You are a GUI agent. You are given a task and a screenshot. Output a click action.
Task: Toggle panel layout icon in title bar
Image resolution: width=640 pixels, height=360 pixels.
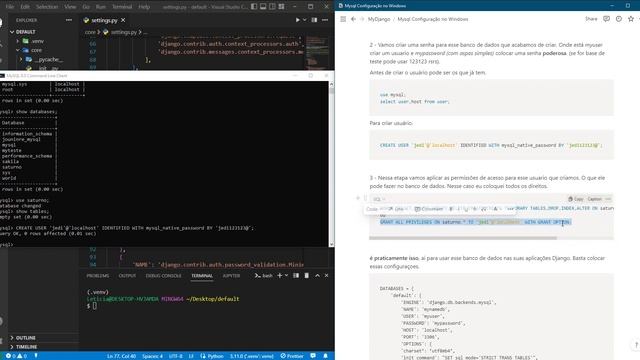coord(263,7)
